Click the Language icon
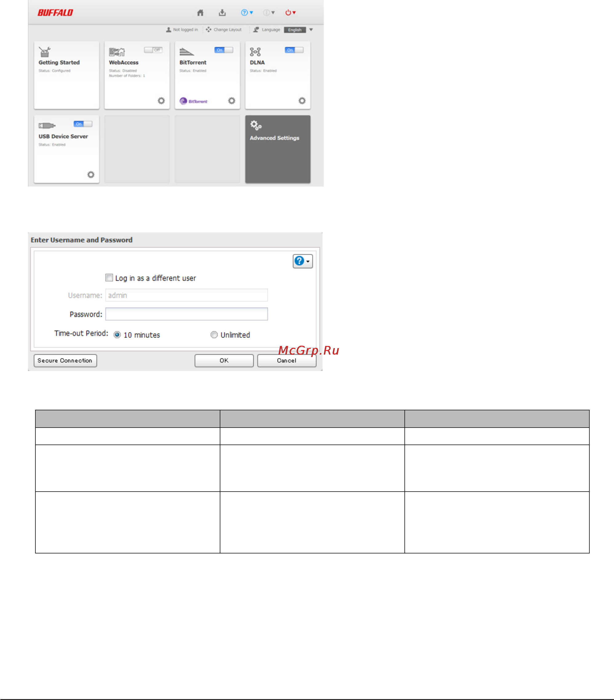This screenshot has width=614, height=700. tap(256, 30)
